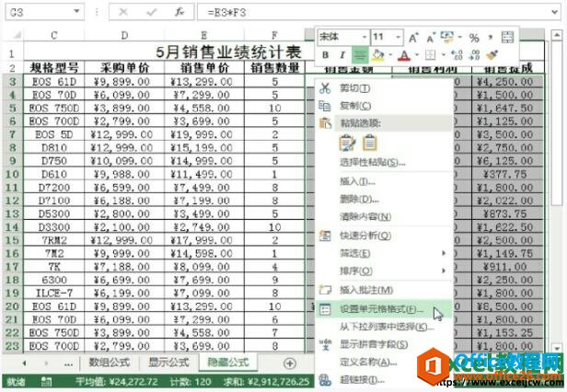Screen dimensions: 567x392
Task: Choose 显示拼音字段(S) from the context menu
Action: 384,345
